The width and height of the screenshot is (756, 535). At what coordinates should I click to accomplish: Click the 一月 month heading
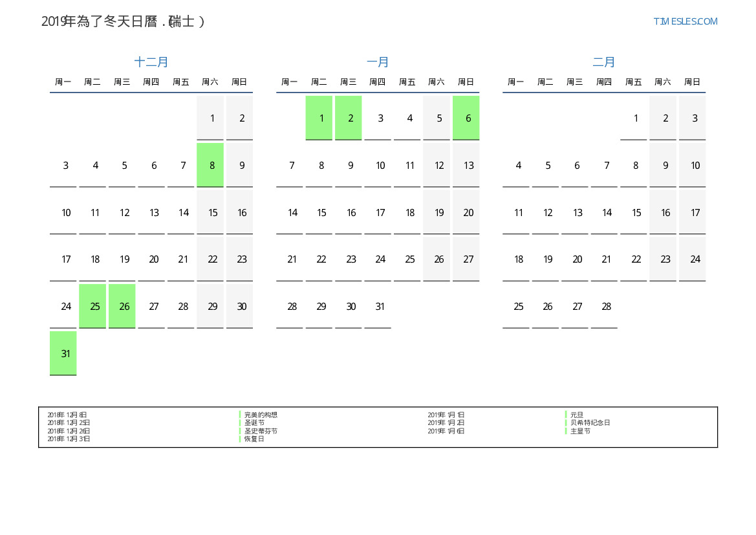click(x=378, y=62)
